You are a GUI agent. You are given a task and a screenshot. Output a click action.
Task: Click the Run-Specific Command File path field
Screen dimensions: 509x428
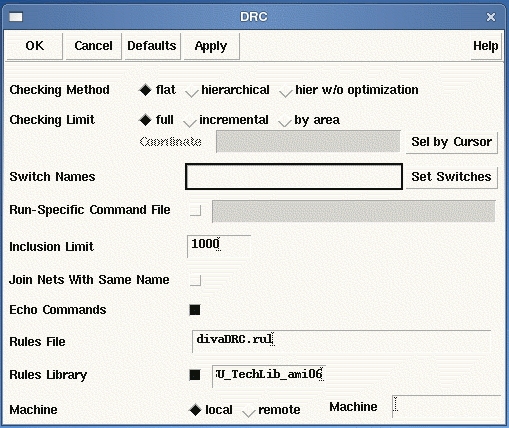[354, 211]
